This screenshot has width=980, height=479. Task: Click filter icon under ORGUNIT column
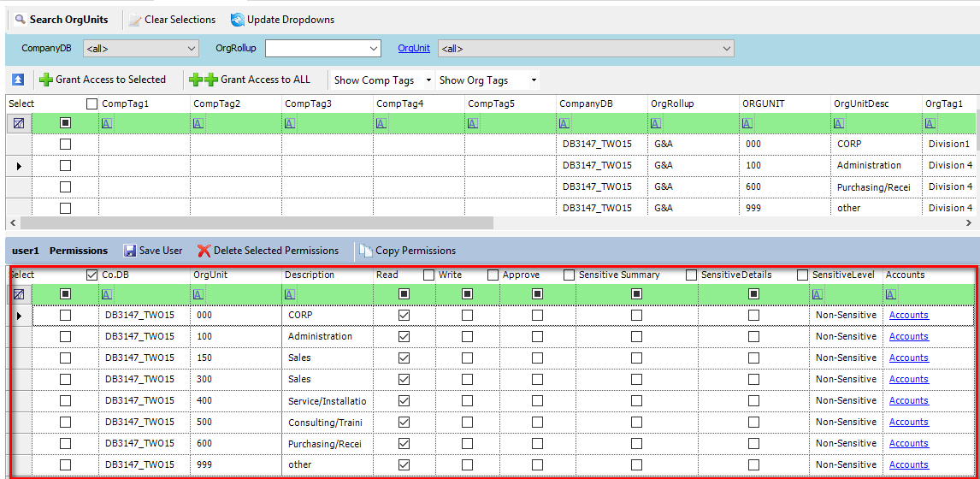pyautogui.click(x=746, y=123)
